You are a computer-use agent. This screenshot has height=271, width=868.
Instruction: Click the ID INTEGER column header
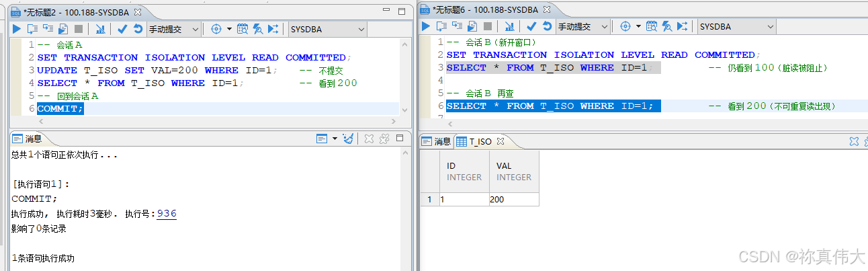coord(465,171)
